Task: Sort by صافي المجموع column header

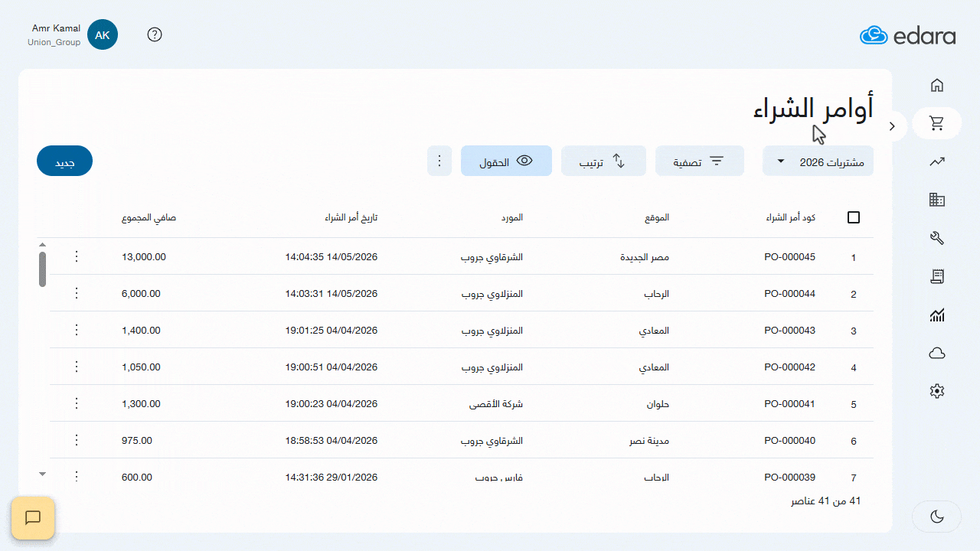Action: pos(149,217)
